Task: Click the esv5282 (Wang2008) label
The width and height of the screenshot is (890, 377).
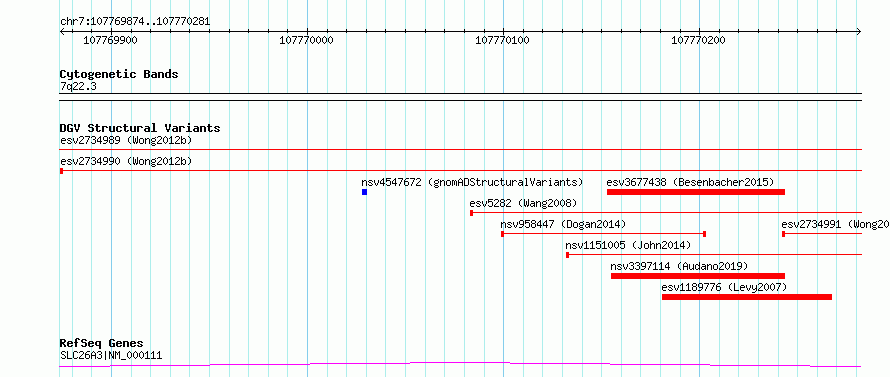Action: click(523, 203)
